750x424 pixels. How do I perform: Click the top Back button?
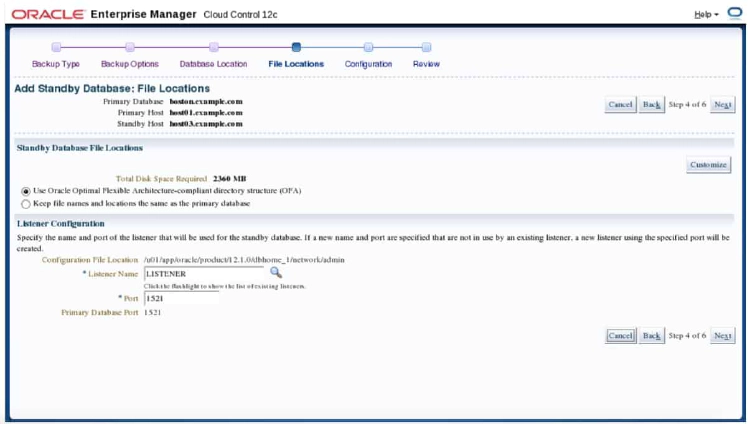pyautogui.click(x=651, y=104)
